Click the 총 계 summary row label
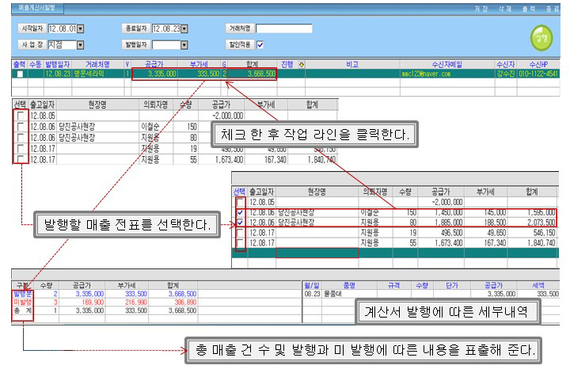 (22, 310)
